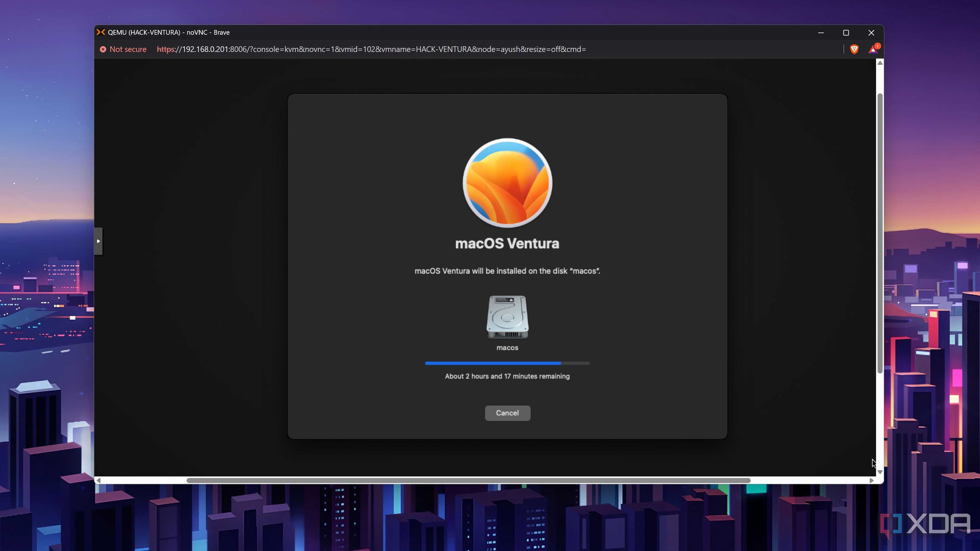Image resolution: width=980 pixels, height=551 pixels.
Task: Click the macos disk drive icon
Action: pos(507,317)
